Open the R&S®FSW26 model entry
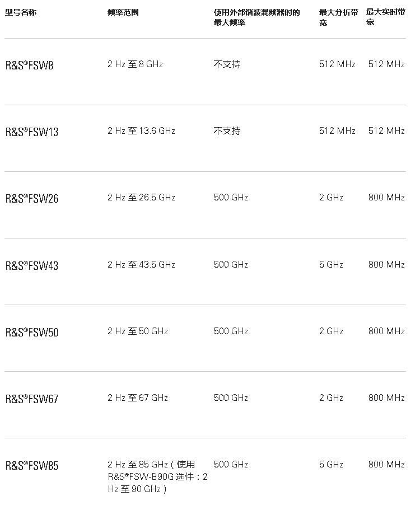Screen dimensions: 420x510 point(32,199)
